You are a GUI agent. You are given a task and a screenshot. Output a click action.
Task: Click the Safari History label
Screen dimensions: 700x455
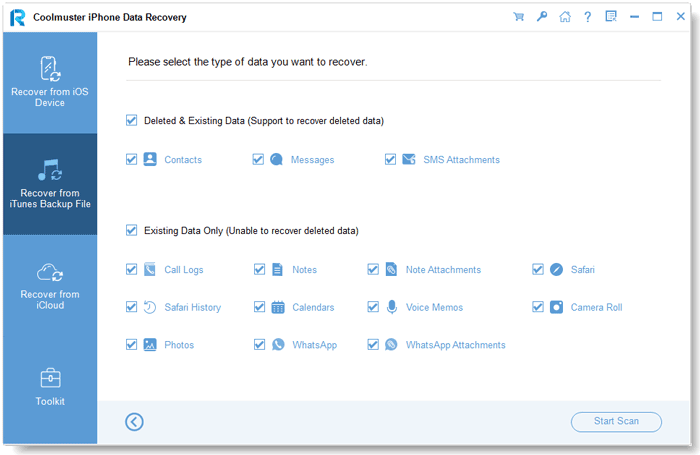[193, 307]
